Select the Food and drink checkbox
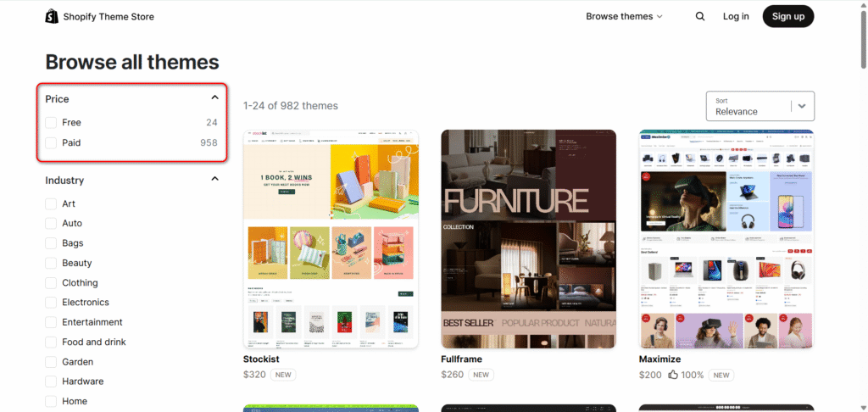 coord(51,342)
